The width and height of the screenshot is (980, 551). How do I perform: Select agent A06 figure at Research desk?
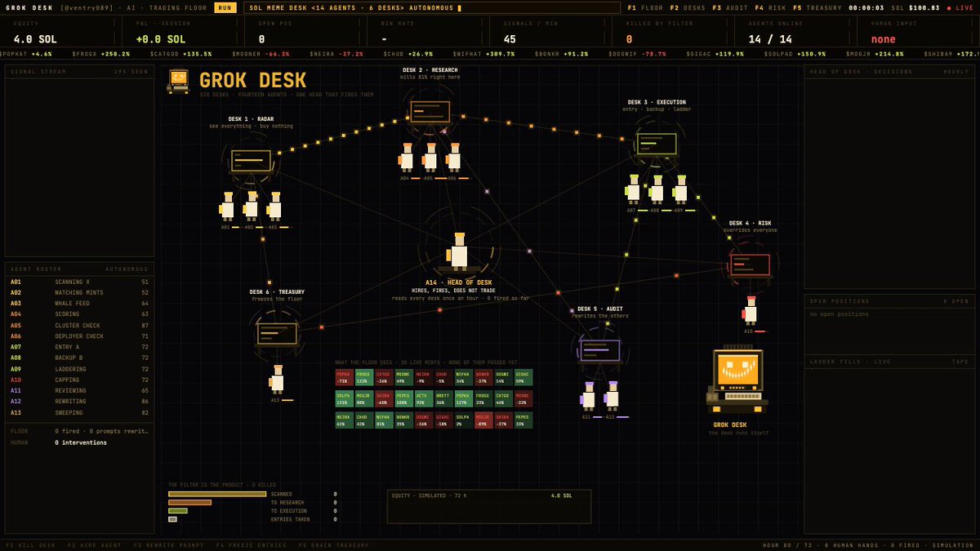[x=454, y=158]
